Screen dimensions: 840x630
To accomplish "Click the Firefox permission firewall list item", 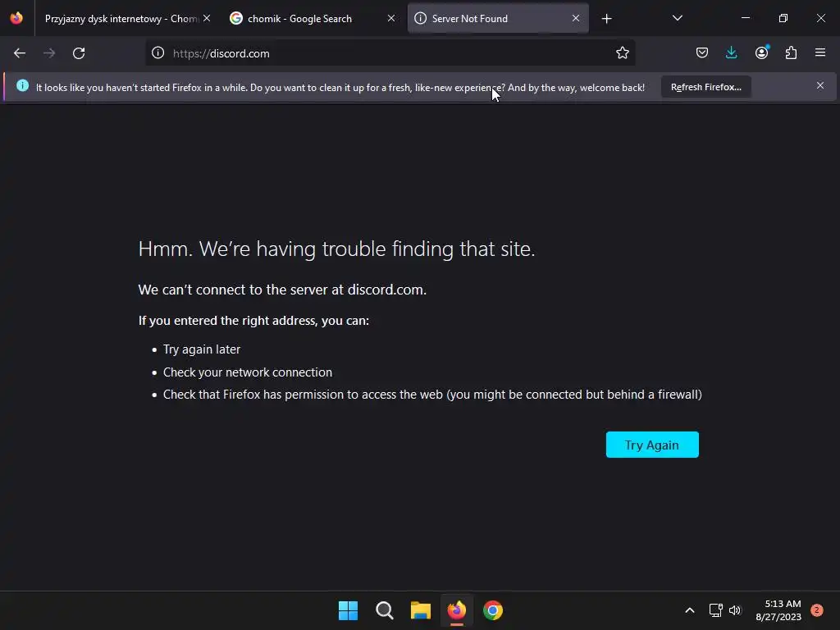I will tap(432, 395).
